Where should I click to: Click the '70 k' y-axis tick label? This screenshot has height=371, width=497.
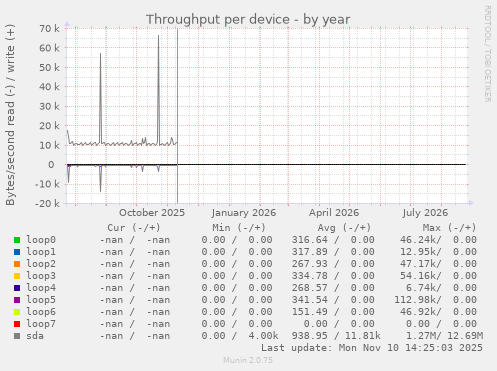coord(50,28)
